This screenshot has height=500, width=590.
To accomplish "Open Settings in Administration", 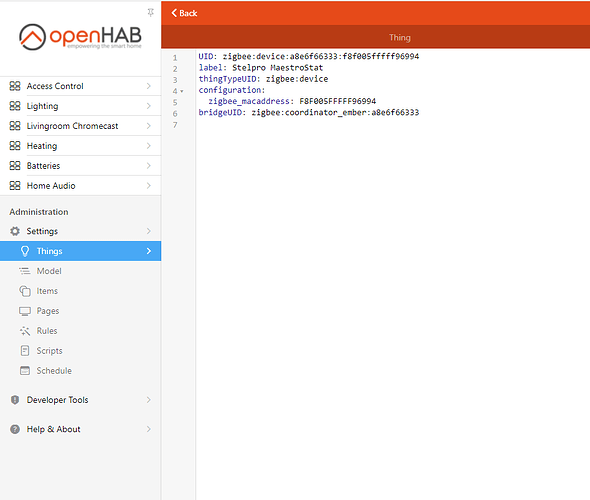I will [81, 231].
